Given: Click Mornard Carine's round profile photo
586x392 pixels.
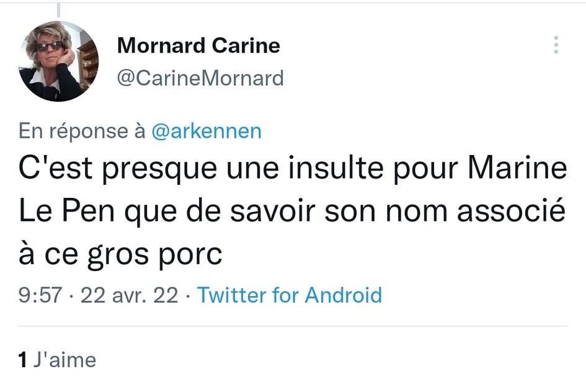Looking at the screenshot, I should coord(59,61).
